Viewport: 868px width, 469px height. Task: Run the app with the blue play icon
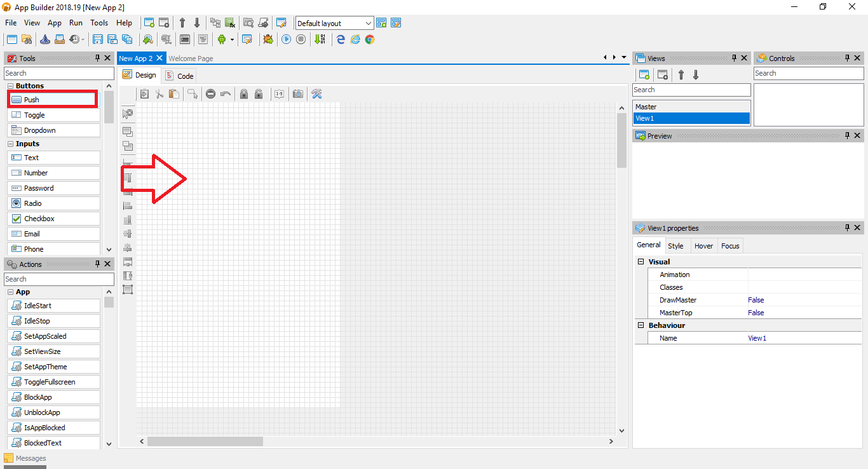click(x=287, y=39)
